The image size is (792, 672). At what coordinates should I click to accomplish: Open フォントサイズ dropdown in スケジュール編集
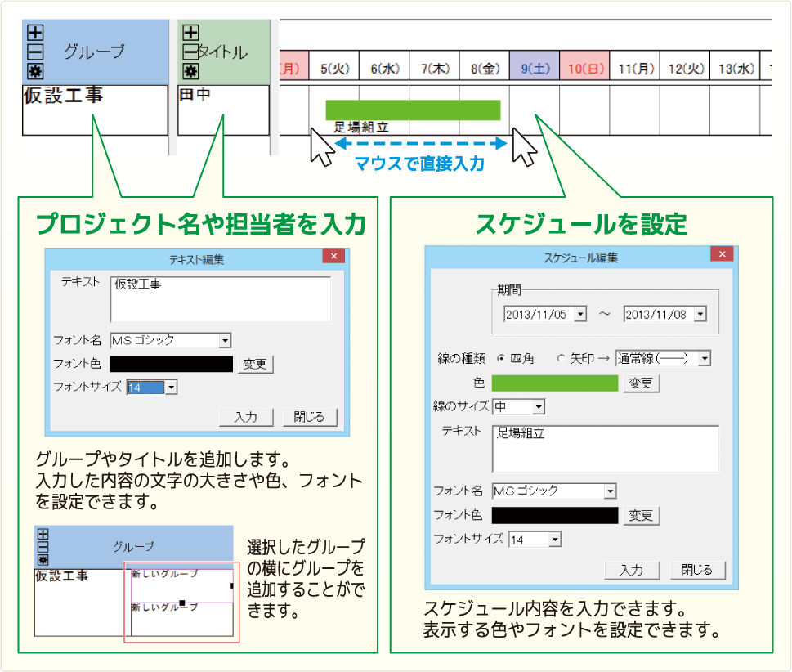(555, 540)
